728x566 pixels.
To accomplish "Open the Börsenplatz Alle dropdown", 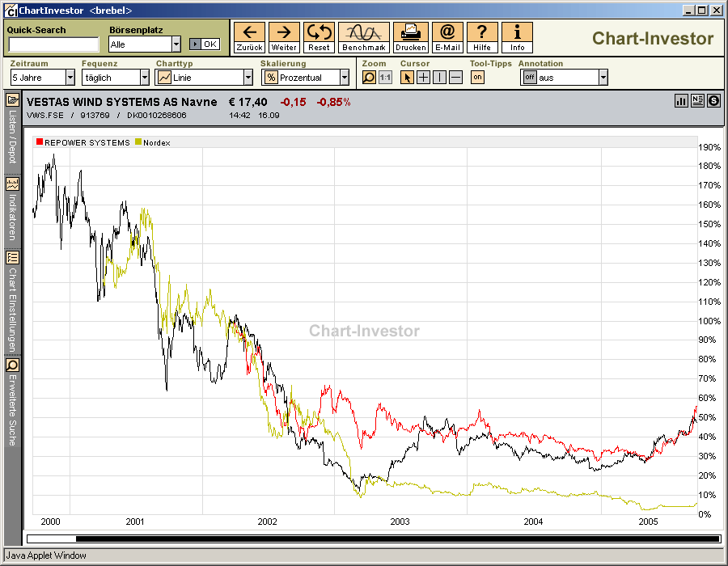I will tap(176, 43).
